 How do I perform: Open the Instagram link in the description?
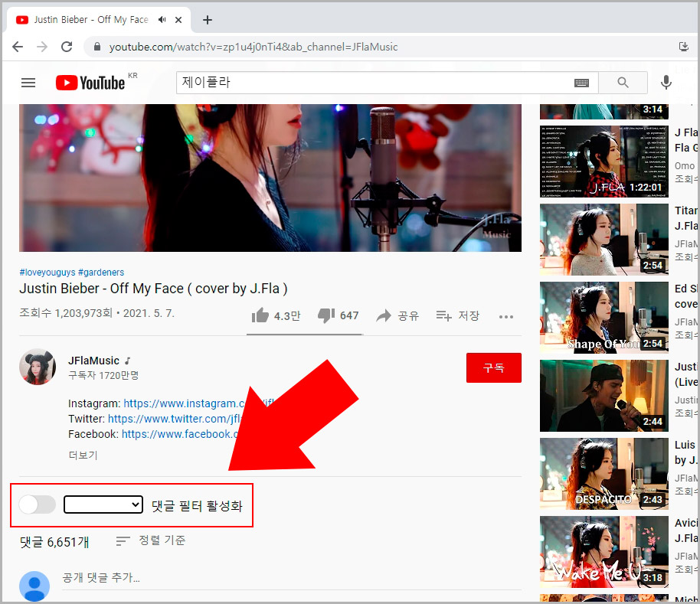click(185, 403)
